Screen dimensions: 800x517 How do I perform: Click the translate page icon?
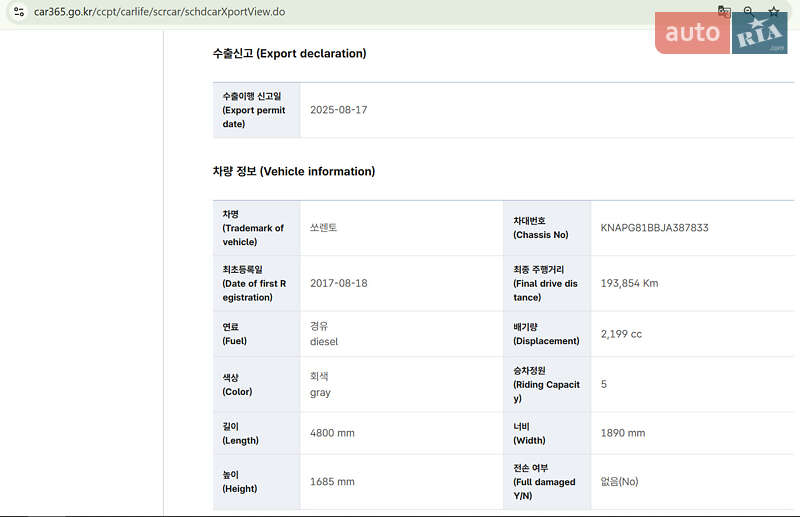pos(724,12)
